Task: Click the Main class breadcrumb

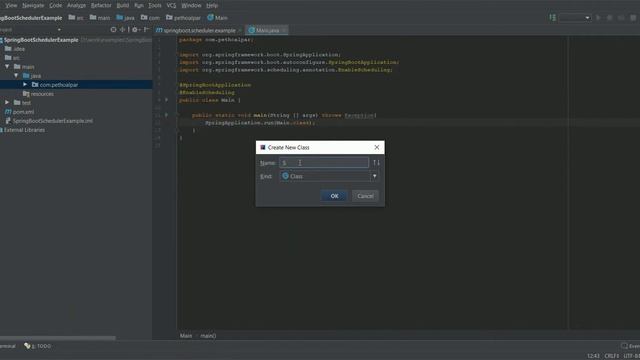Action: point(218,18)
